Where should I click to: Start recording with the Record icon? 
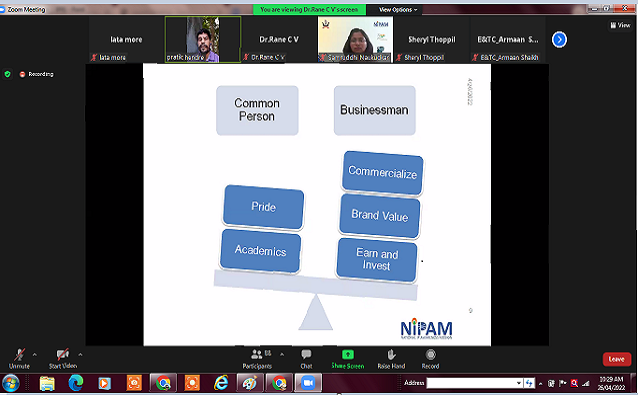point(430,355)
